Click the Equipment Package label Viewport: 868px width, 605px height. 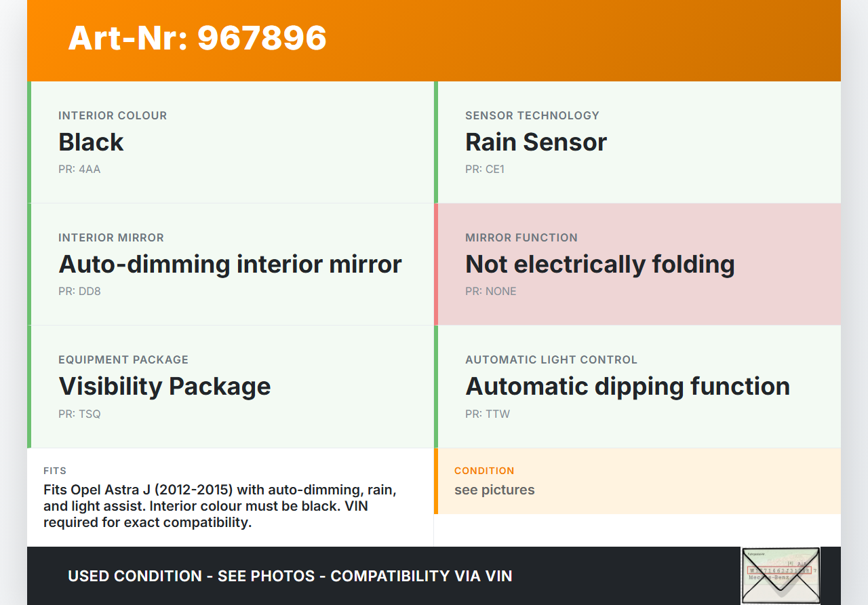(x=123, y=360)
